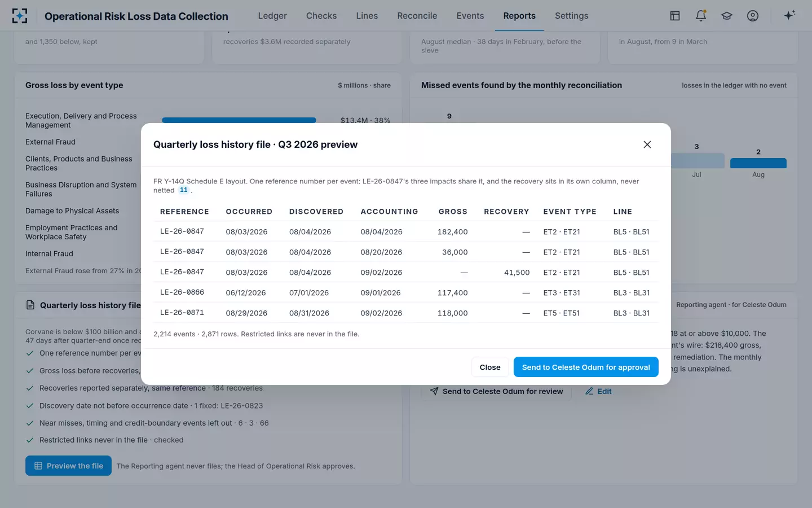Click the gross value 36,000
The image size is (812, 508).
(455, 252)
